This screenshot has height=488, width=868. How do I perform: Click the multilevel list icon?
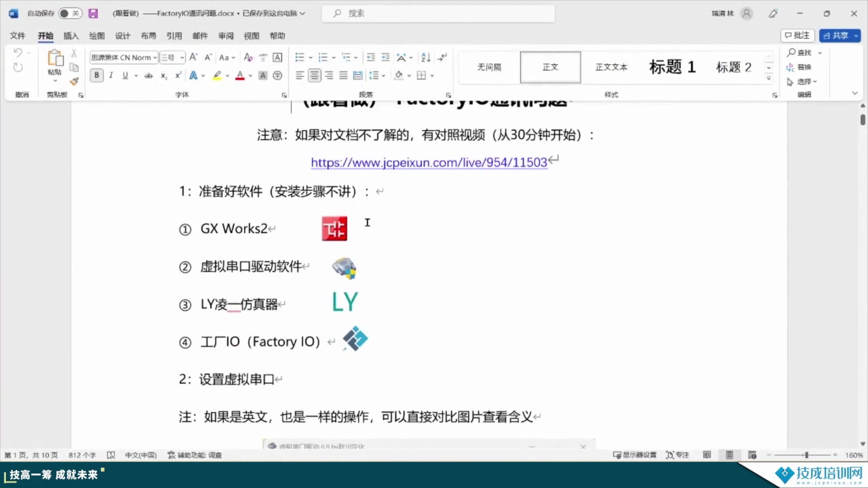pos(346,57)
